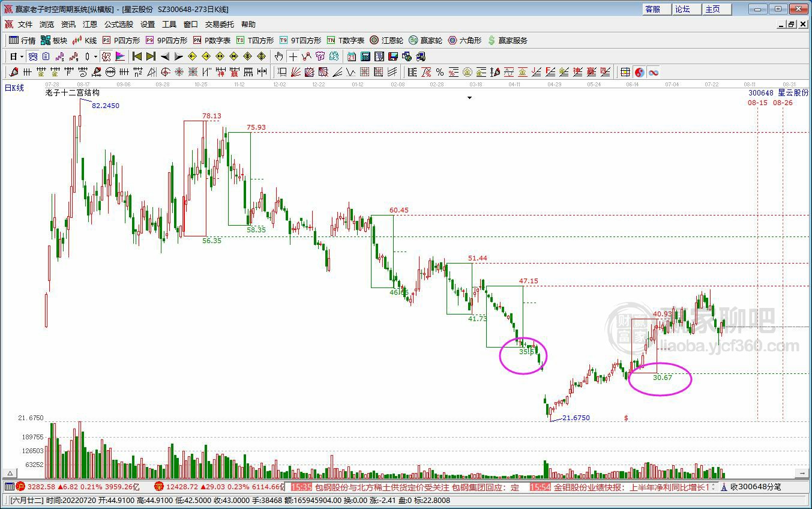
Task: Step chart right with black arrow
Action: (178, 56)
